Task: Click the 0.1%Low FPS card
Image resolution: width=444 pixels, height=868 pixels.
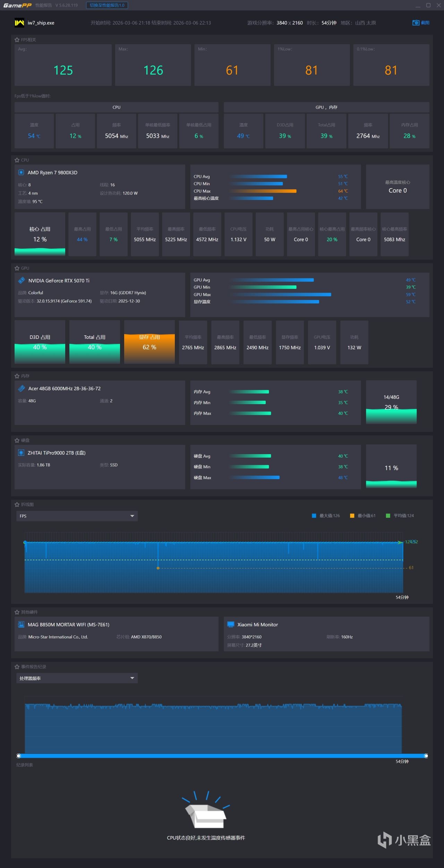Action: point(391,65)
